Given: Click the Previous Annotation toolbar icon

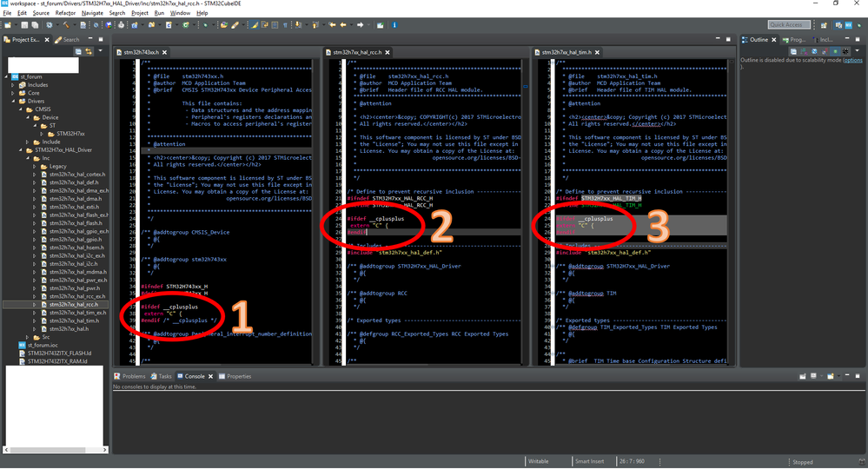Looking at the screenshot, I should [x=315, y=25].
